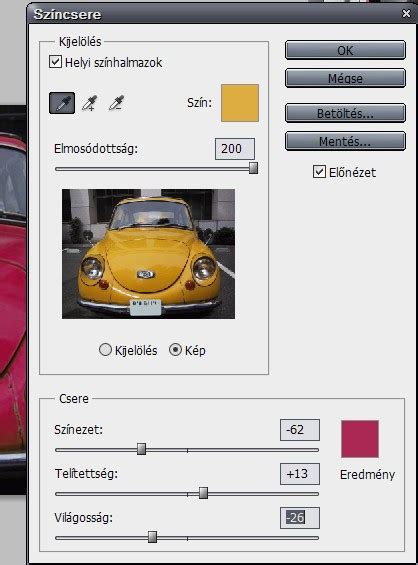Open the yellow Szín color swatch
This screenshot has width=418, height=565.
pyautogui.click(x=240, y=103)
